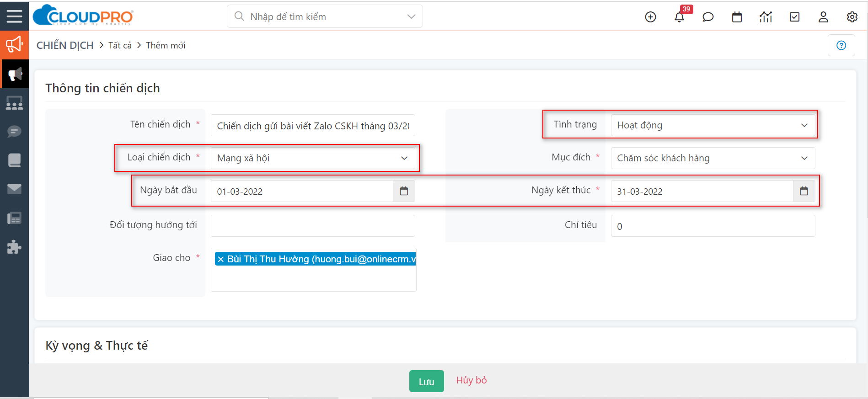Click the Tất cả breadcrumb link
This screenshot has height=399, width=868.
tap(120, 45)
